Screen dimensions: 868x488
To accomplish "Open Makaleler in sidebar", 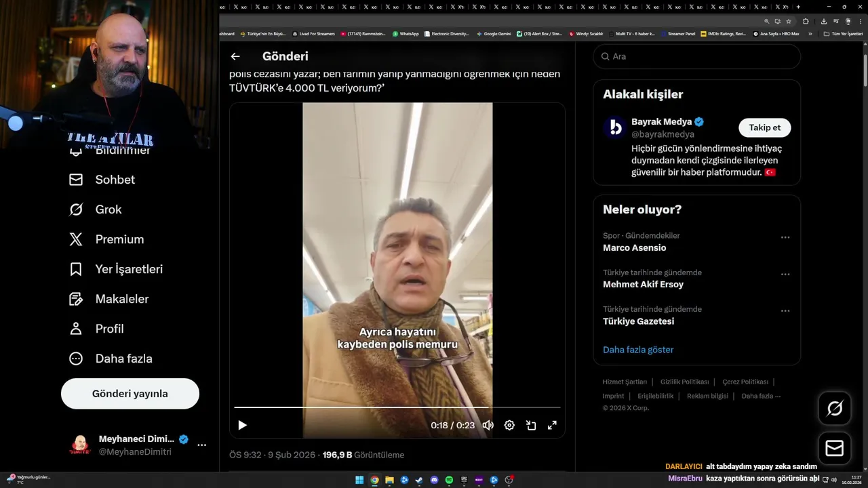I will point(108,299).
